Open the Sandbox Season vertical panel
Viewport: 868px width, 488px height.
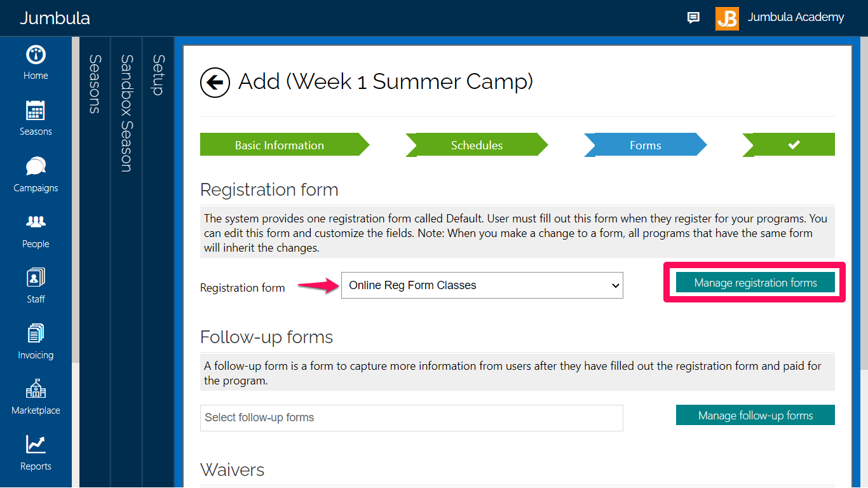point(126,113)
